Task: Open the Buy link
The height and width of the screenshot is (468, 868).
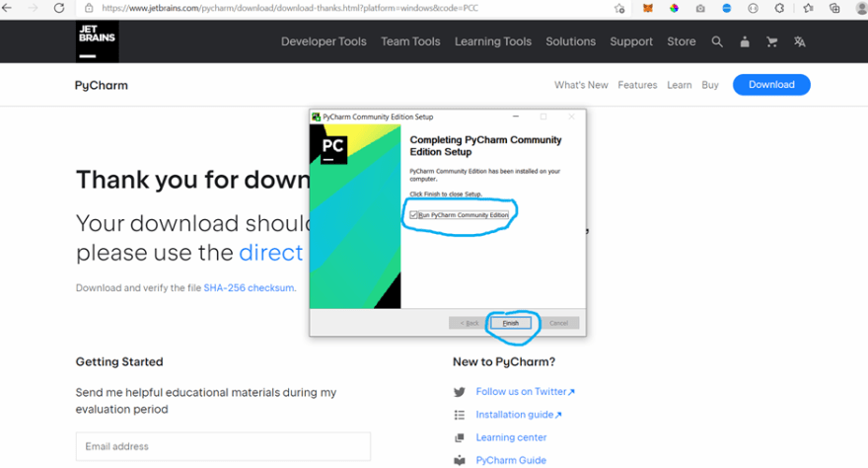Action: [x=710, y=85]
